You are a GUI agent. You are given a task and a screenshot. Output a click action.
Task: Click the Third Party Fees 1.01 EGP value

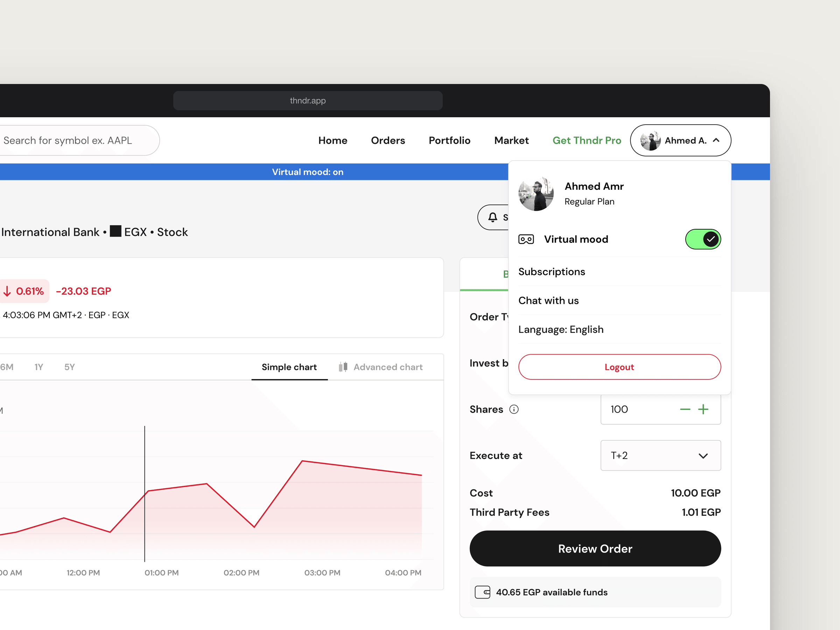pos(701,512)
